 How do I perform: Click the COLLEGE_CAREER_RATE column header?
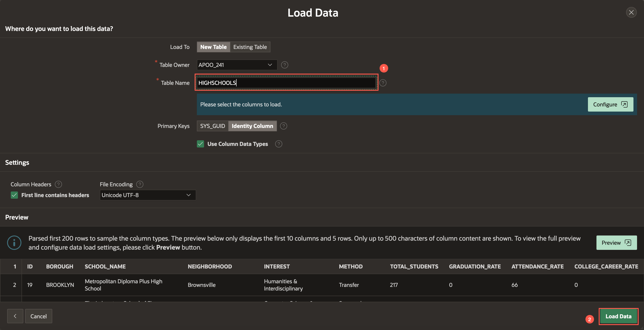point(606,266)
